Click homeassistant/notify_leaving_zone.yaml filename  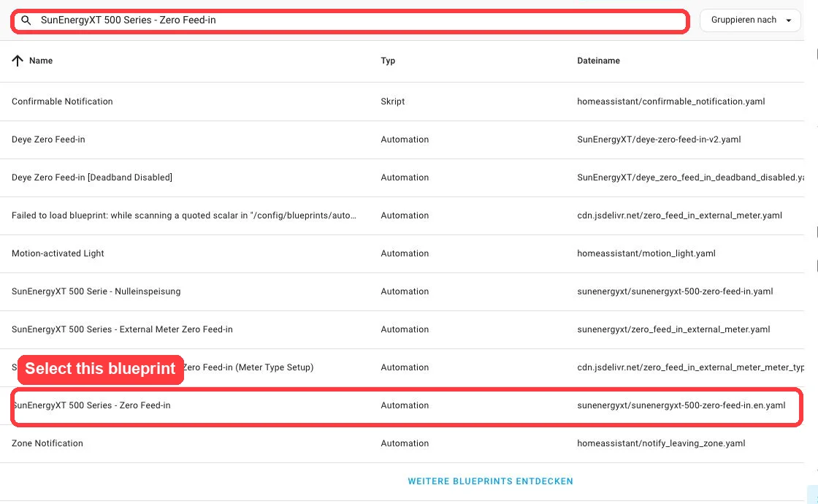pyautogui.click(x=661, y=443)
